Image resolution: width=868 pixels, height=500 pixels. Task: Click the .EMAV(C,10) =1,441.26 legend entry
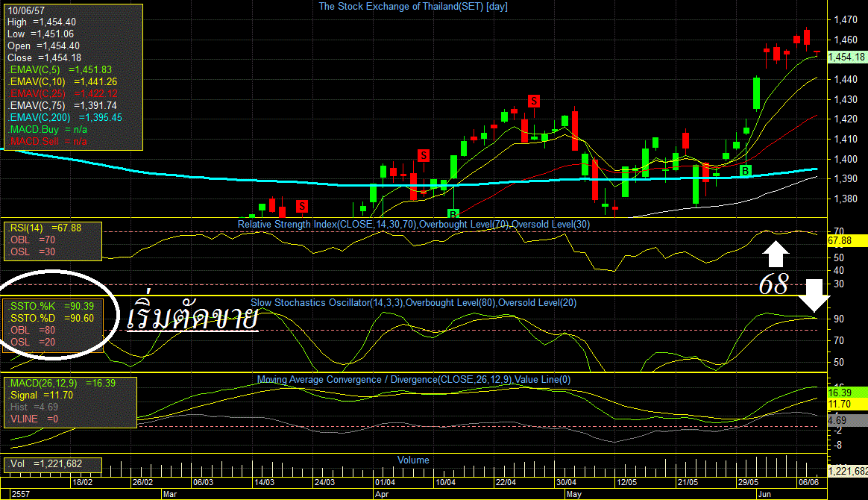point(63,82)
